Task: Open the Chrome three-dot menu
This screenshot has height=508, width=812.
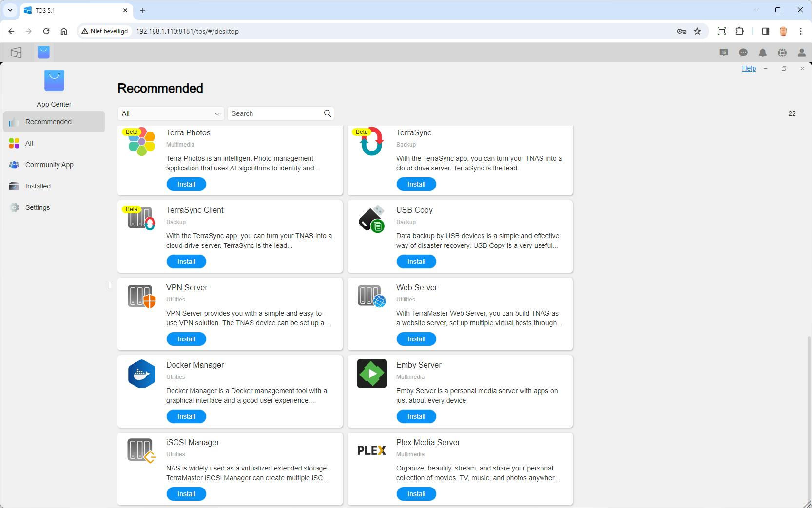Action: [x=801, y=31]
